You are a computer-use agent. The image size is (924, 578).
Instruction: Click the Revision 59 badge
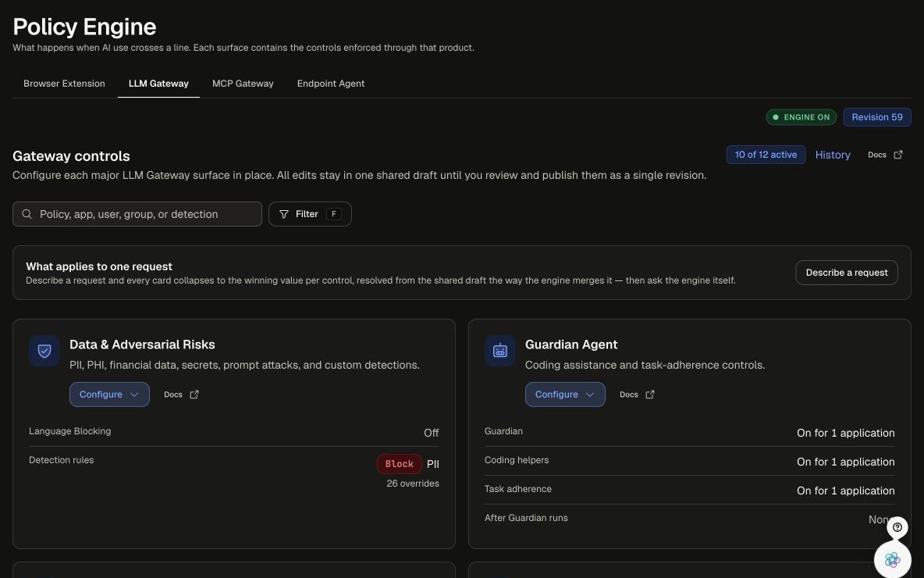[x=877, y=117]
